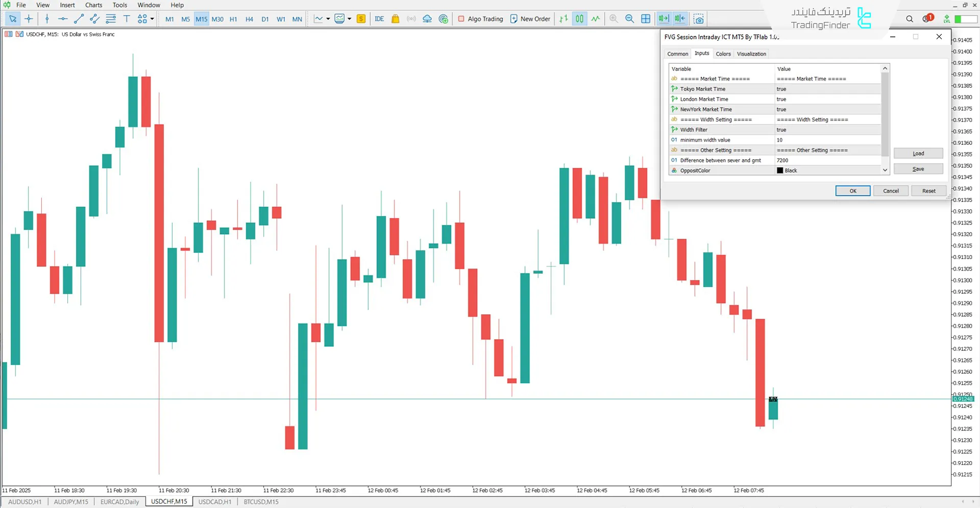Open the drawing objects dropdown arrow
980x508 pixels.
pyautogui.click(x=152, y=19)
